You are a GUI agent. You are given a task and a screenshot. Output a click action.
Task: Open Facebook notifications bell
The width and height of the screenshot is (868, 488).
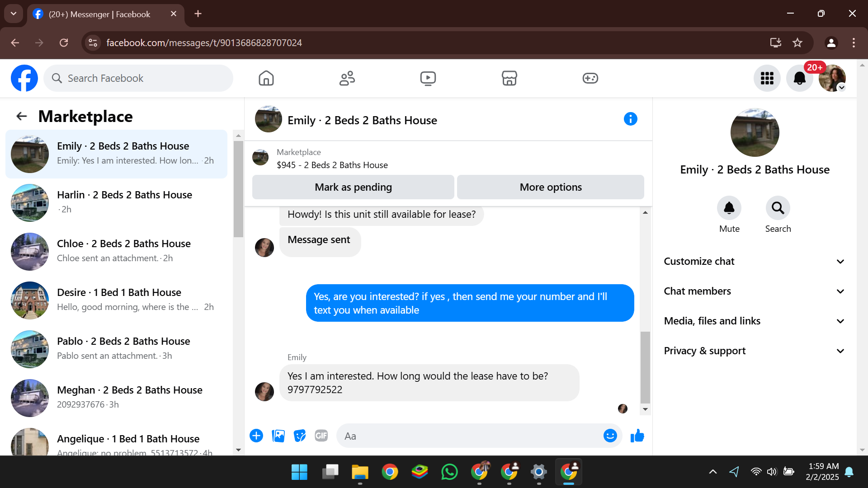[799, 79]
